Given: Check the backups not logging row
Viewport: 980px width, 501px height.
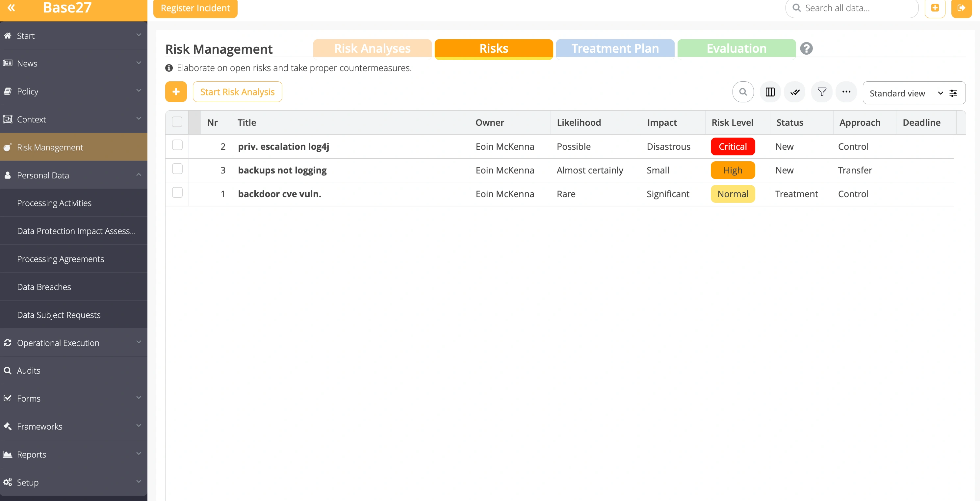Looking at the screenshot, I should click(x=177, y=169).
